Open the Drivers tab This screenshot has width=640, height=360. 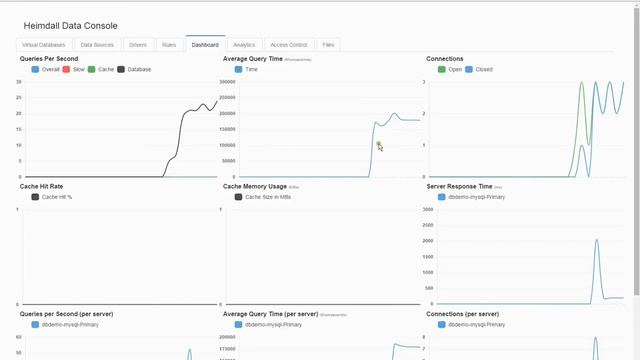pos(138,45)
